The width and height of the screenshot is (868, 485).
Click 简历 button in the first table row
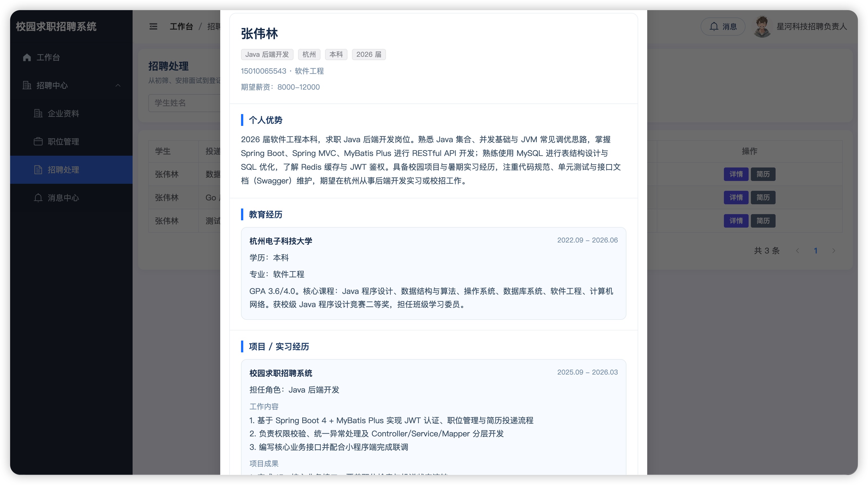(x=763, y=174)
